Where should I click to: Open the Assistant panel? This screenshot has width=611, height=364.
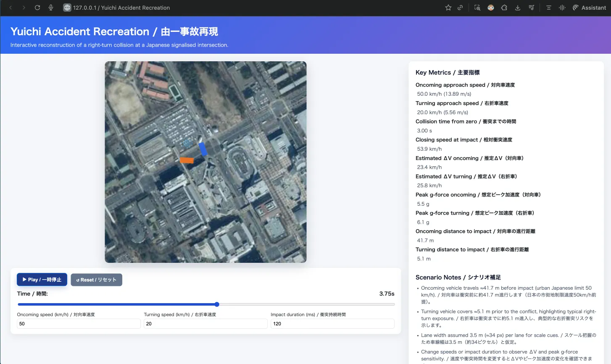[588, 8]
